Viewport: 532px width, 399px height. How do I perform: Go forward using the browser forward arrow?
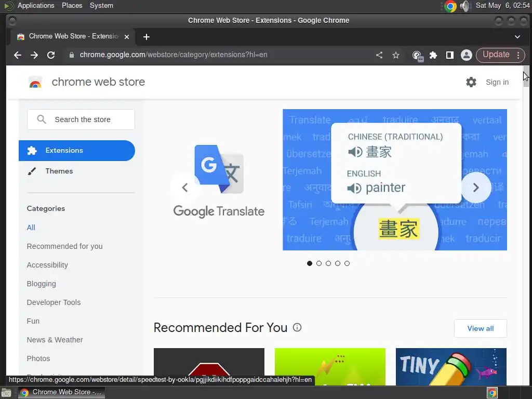34,55
